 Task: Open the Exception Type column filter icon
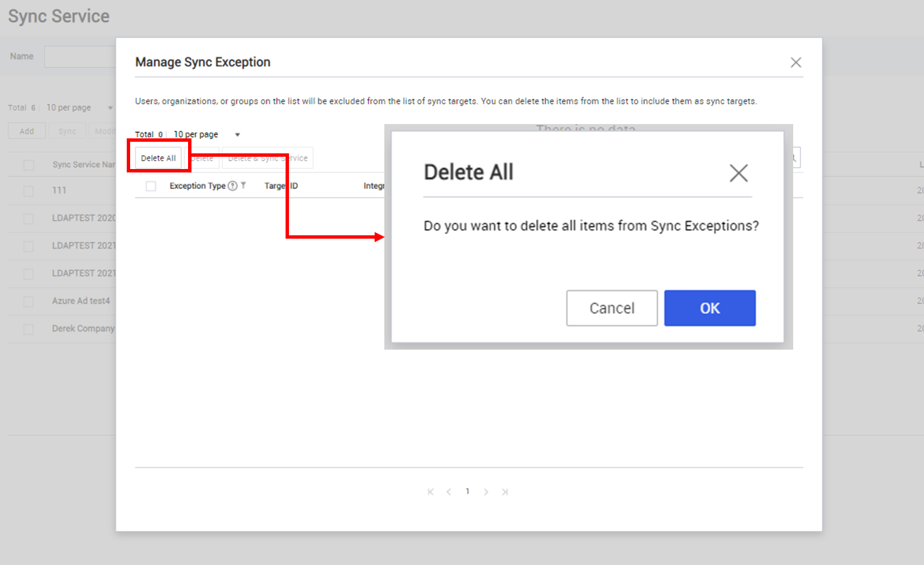pyautogui.click(x=243, y=185)
